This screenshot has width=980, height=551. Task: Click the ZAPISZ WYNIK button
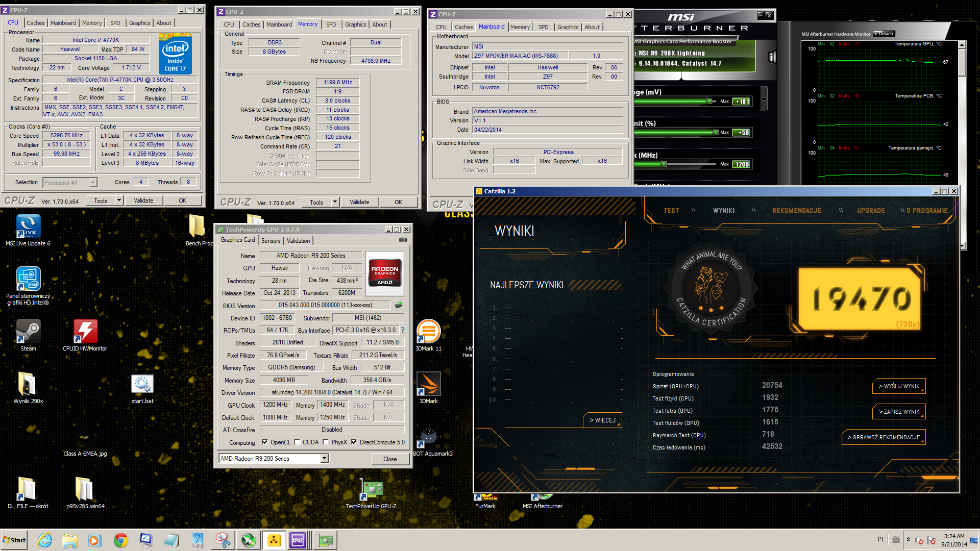(899, 412)
